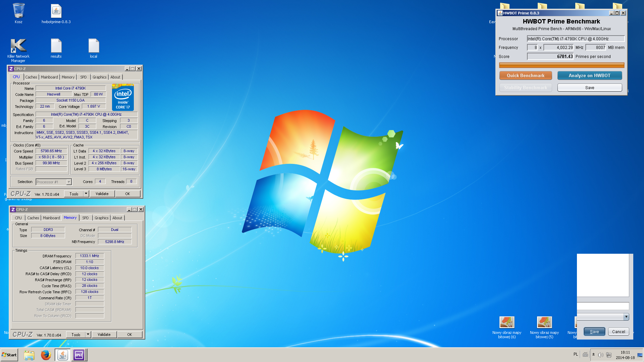Expand the file type dropdown in Save dialog

(626, 317)
